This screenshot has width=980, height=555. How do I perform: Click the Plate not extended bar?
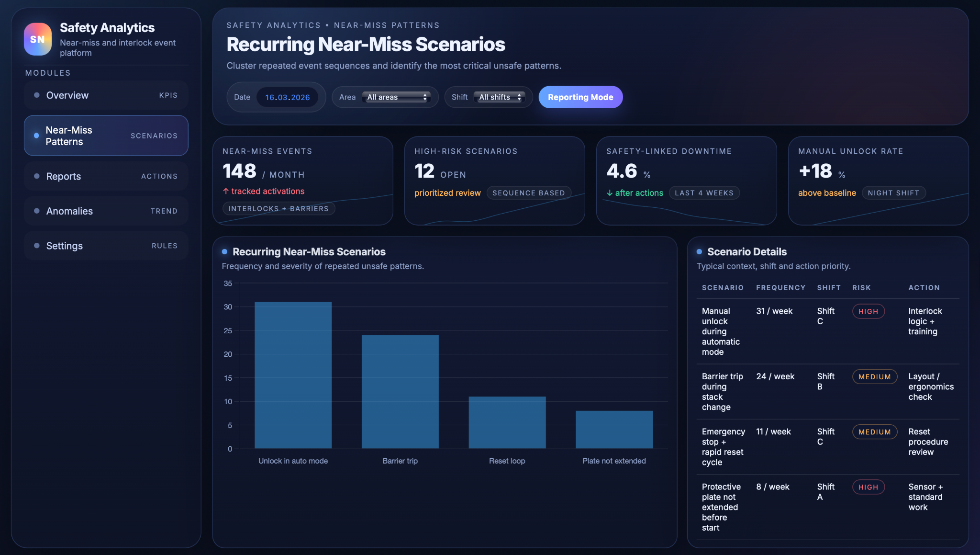tap(614, 430)
